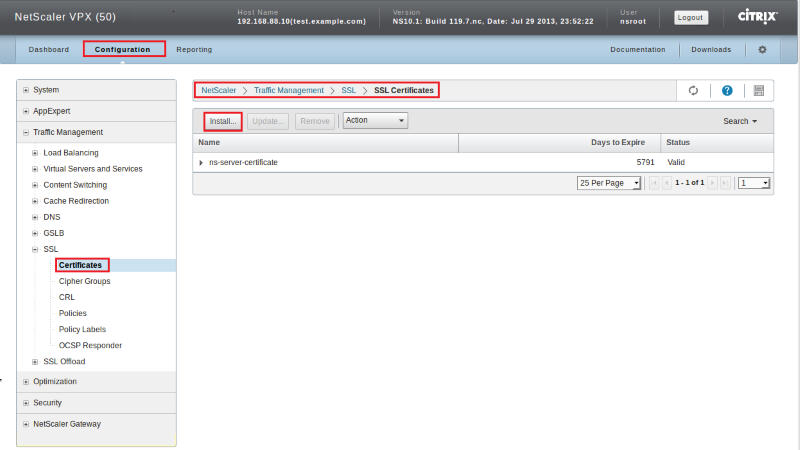Collapse the Traffic Management node
This screenshot has width=800, height=450.
[26, 132]
